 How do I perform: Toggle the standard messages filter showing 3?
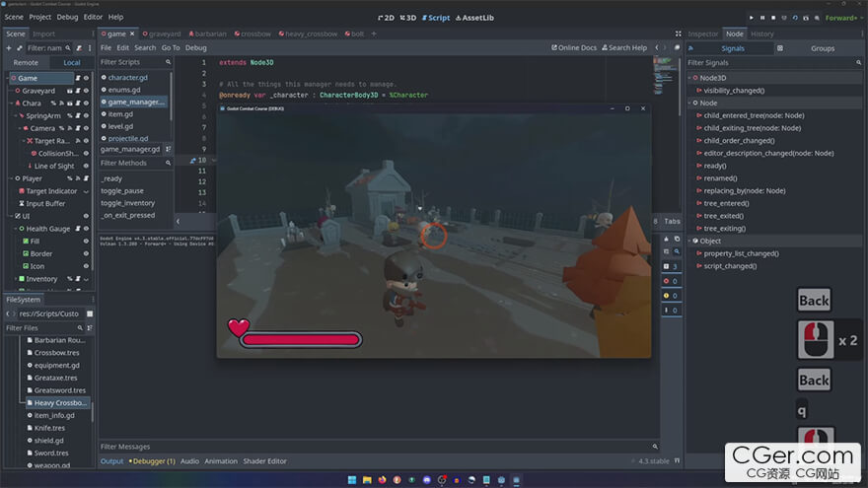[671, 267]
